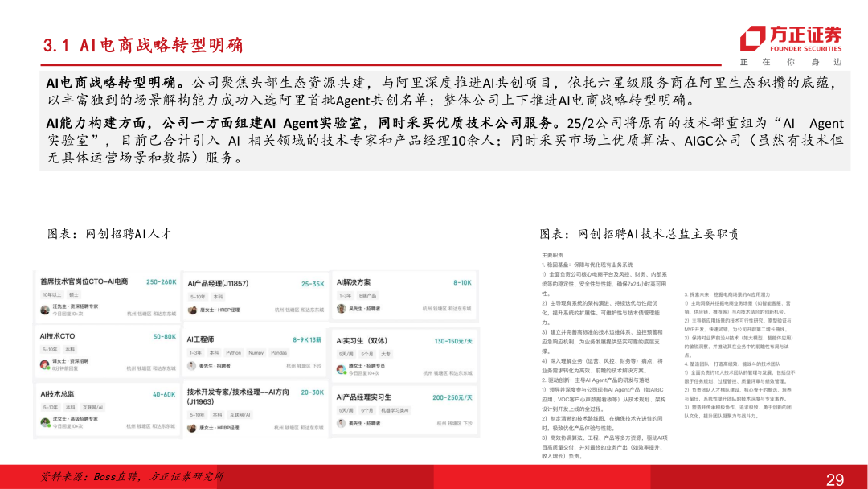Click the 20-30K salary figure
The image size is (868, 489).
tap(312, 392)
